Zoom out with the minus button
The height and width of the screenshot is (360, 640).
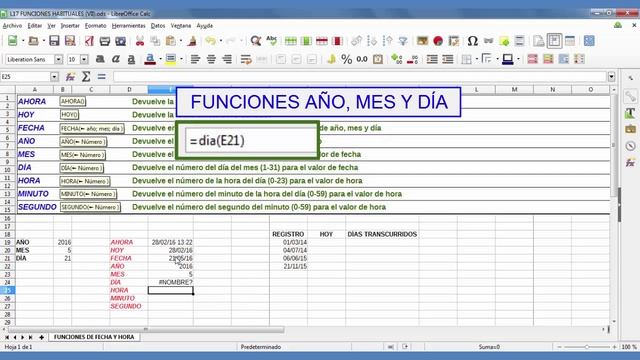coord(560,347)
